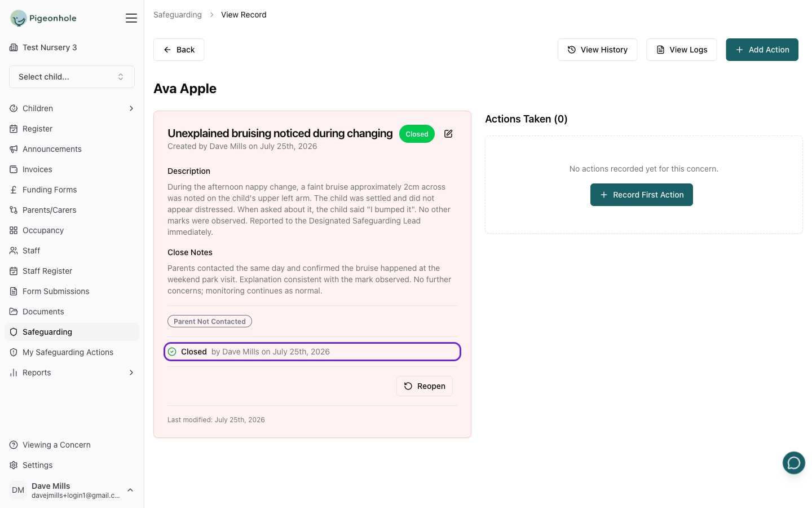The width and height of the screenshot is (812, 508).
Task: Expand the Reports menu chevron
Action: 131,373
